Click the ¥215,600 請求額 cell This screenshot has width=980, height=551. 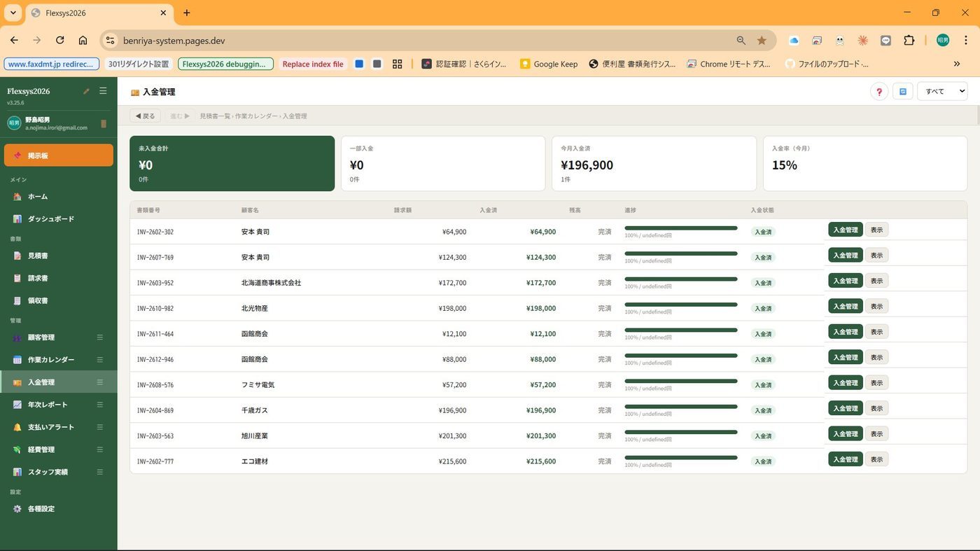pyautogui.click(x=452, y=461)
